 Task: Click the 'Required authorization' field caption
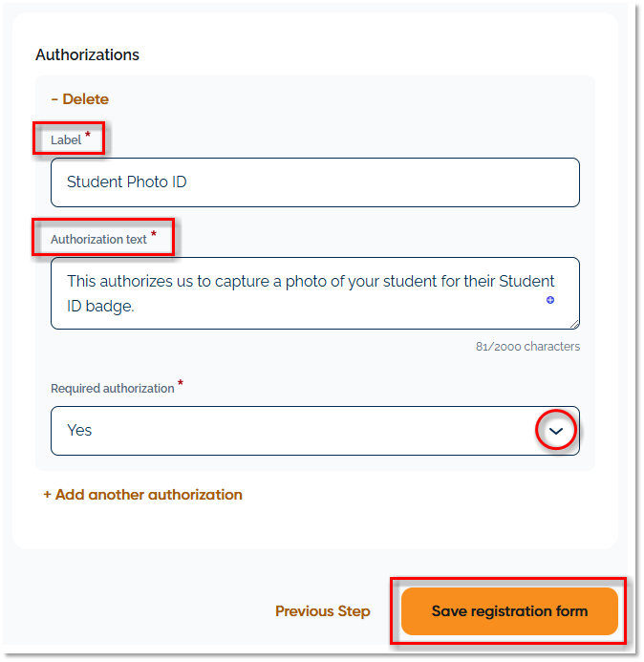(112, 389)
